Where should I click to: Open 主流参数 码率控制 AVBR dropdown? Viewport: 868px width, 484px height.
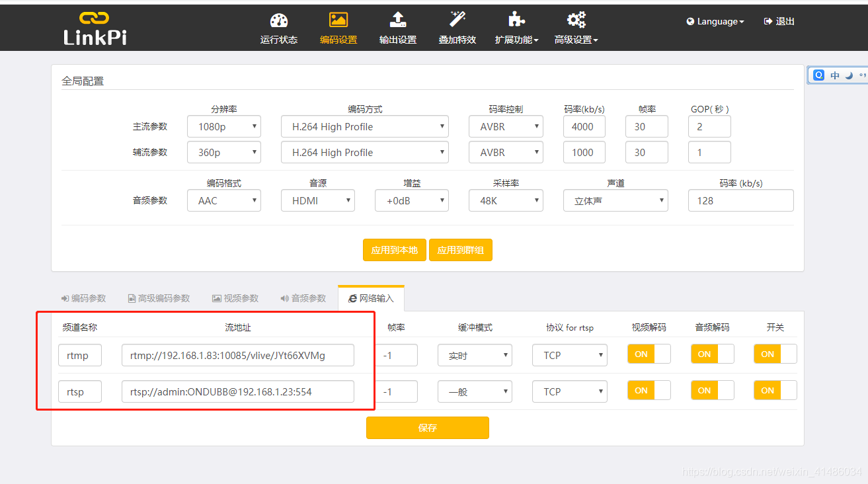506,126
